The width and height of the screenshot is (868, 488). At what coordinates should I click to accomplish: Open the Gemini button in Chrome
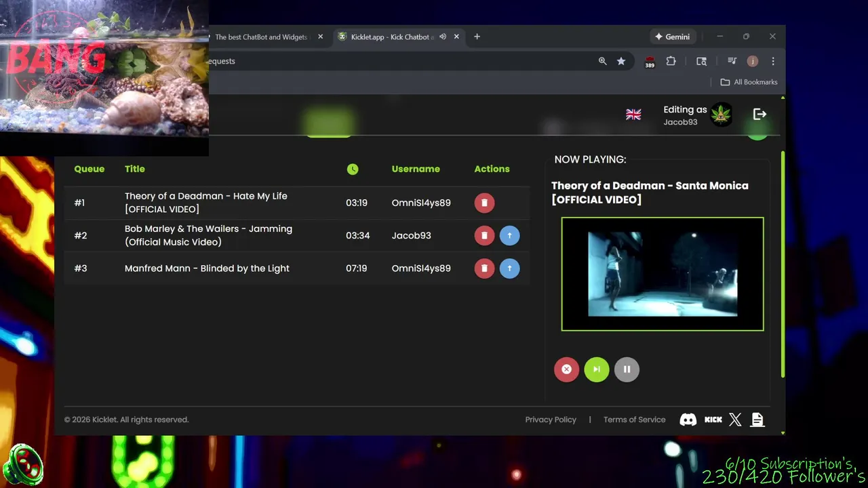click(672, 37)
